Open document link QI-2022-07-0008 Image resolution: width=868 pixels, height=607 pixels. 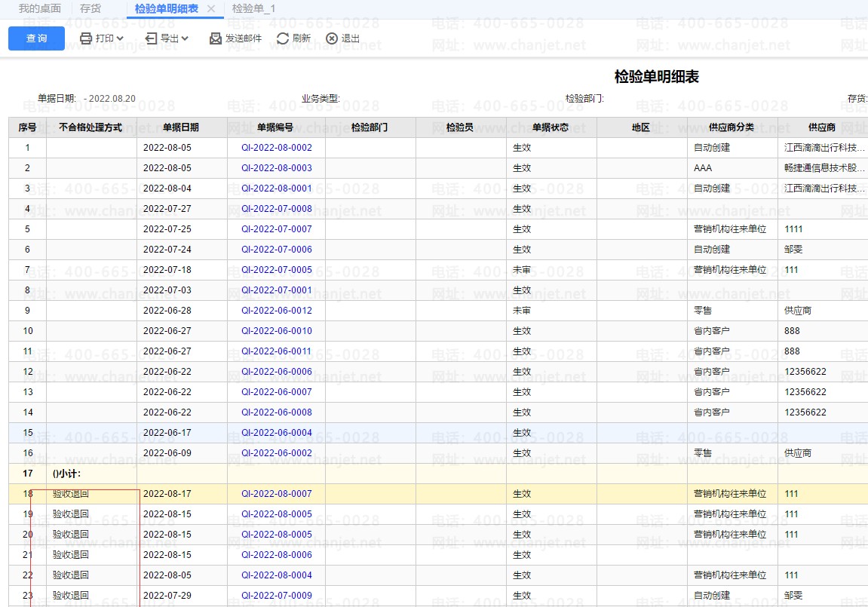point(276,209)
